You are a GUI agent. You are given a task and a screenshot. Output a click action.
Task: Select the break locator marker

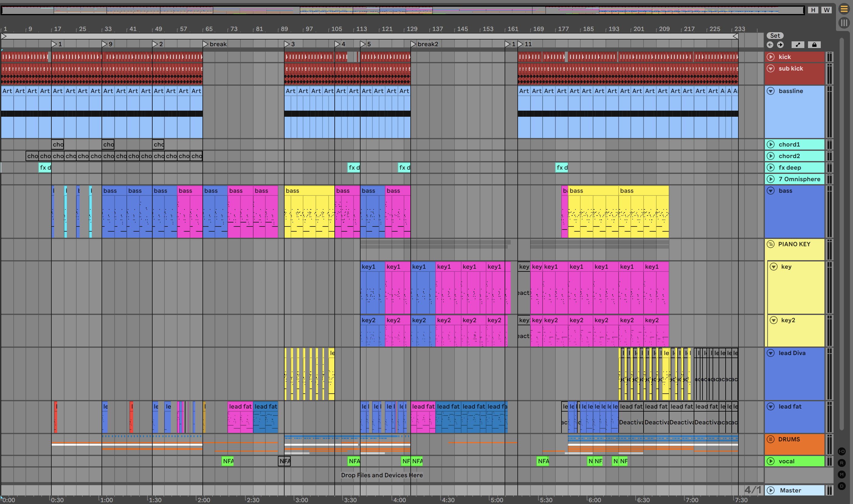pyautogui.click(x=205, y=44)
